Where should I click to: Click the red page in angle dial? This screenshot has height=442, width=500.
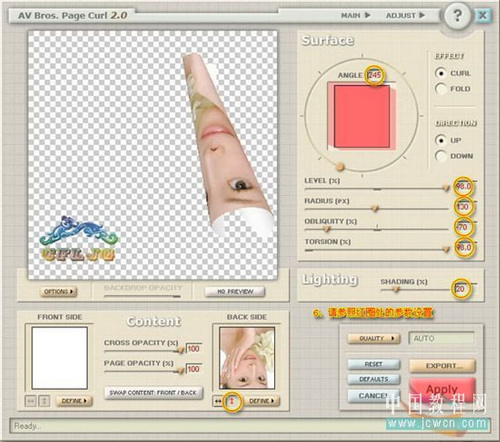click(362, 116)
